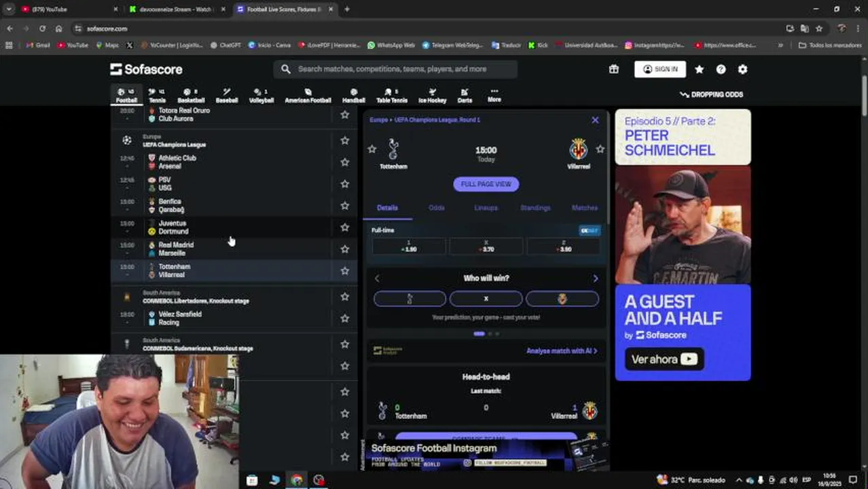Select the Volleyball sport icon
Screen dimensions: 868x489
point(261,96)
